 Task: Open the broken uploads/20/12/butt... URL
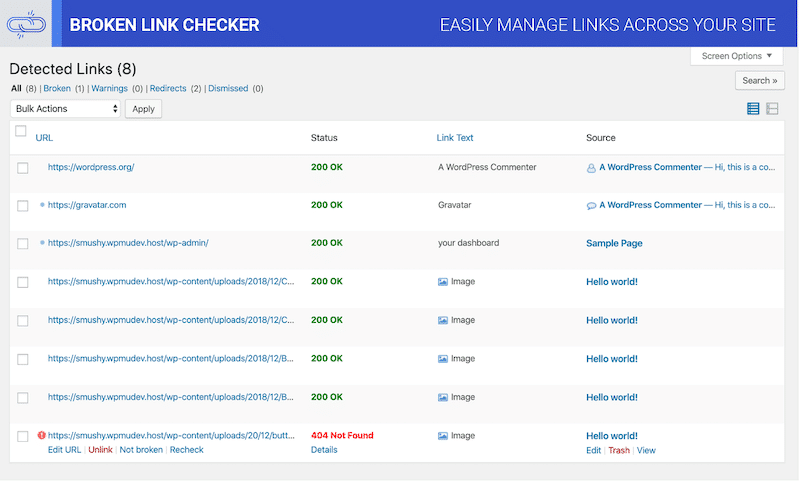171,436
